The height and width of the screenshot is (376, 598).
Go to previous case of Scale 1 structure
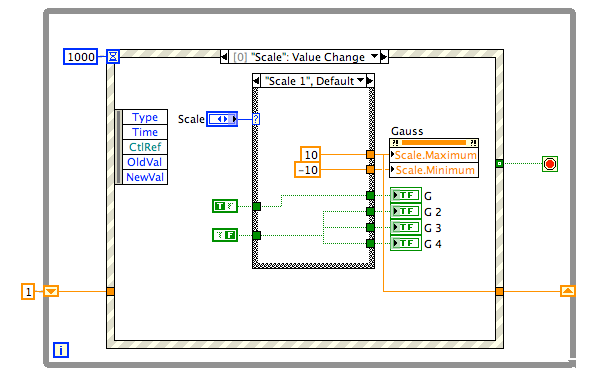256,81
